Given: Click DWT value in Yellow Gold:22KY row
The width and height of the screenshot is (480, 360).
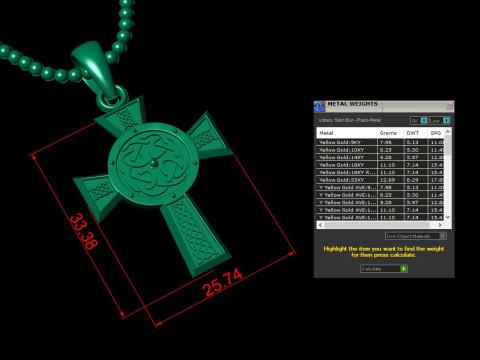Looking at the screenshot, I should tap(416, 180).
